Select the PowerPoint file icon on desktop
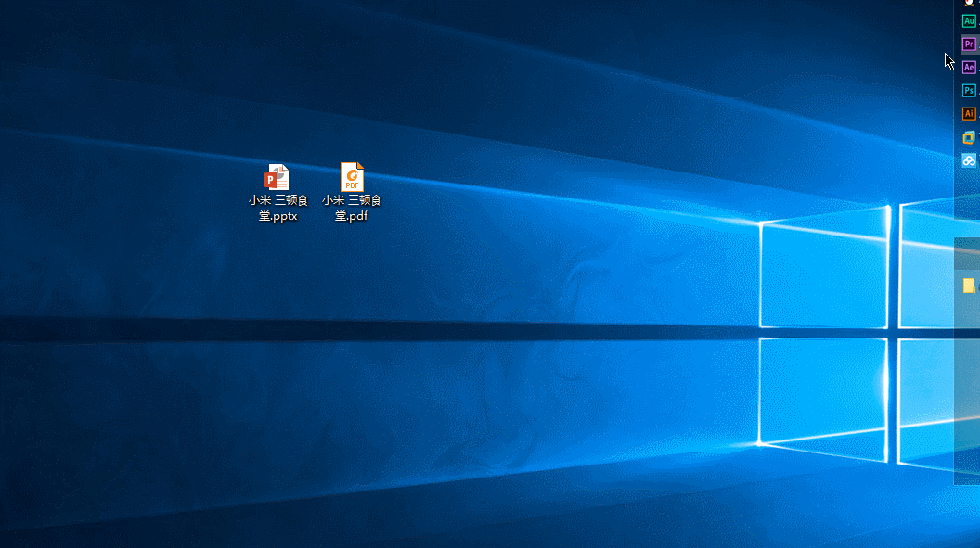The image size is (980, 548). [277, 177]
